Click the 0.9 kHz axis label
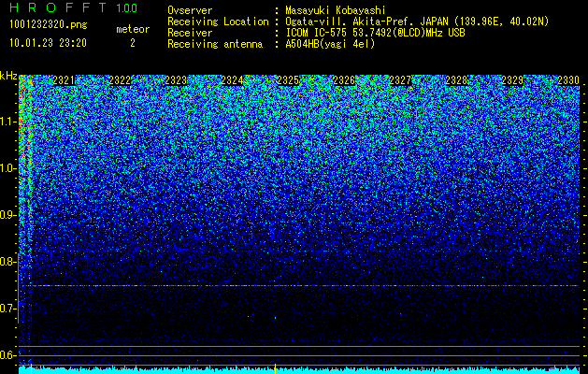The height and width of the screenshot is (374, 588). click(8, 215)
